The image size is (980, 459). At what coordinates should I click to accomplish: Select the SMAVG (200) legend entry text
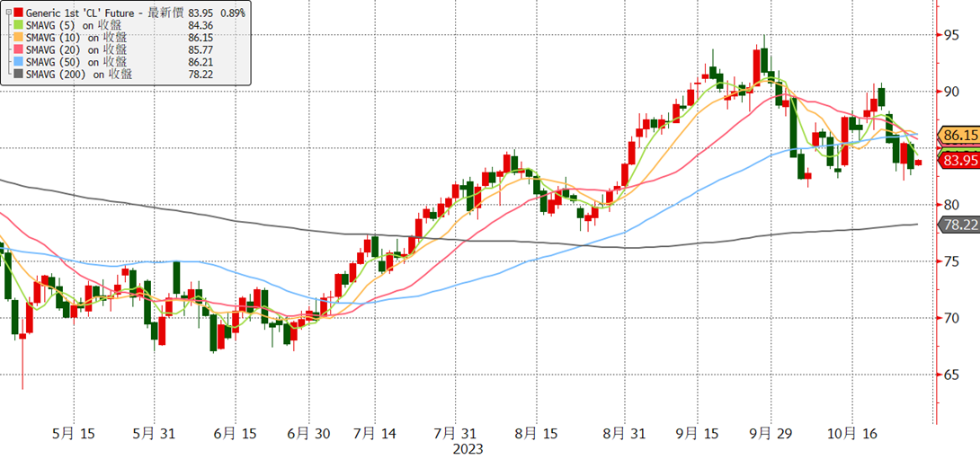(x=79, y=75)
